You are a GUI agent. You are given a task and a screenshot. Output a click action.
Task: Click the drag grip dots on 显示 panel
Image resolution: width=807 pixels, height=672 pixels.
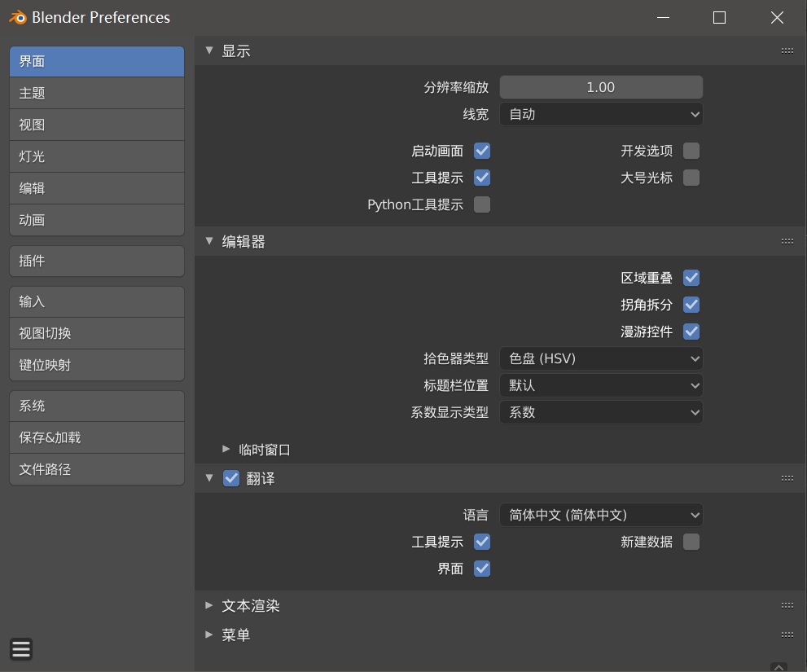point(787,51)
